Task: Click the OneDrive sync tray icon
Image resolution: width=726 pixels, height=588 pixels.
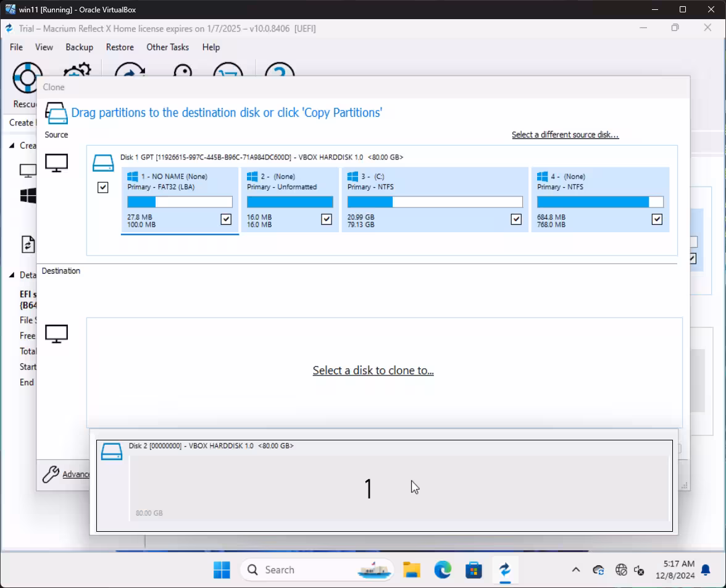Action: point(599,570)
